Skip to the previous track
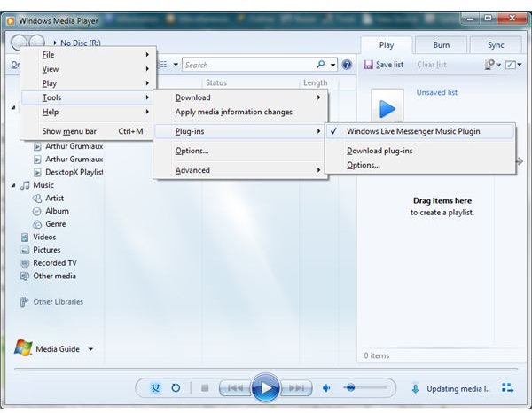The image size is (532, 413). coord(236,387)
